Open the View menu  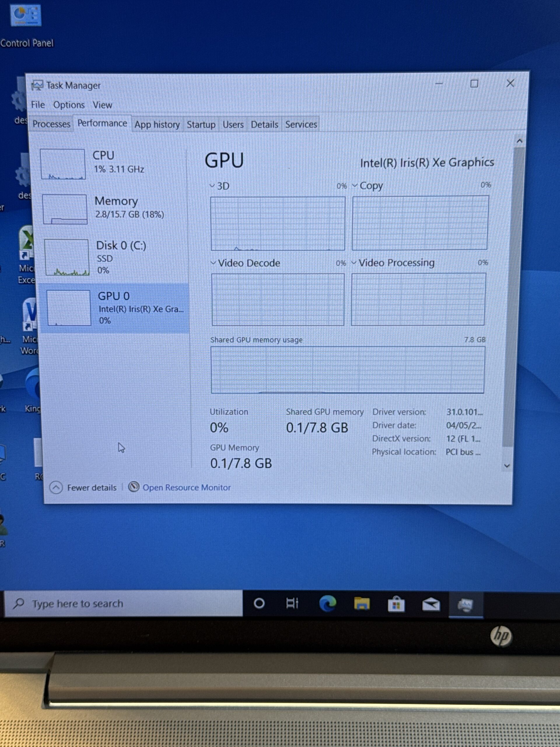tap(102, 105)
